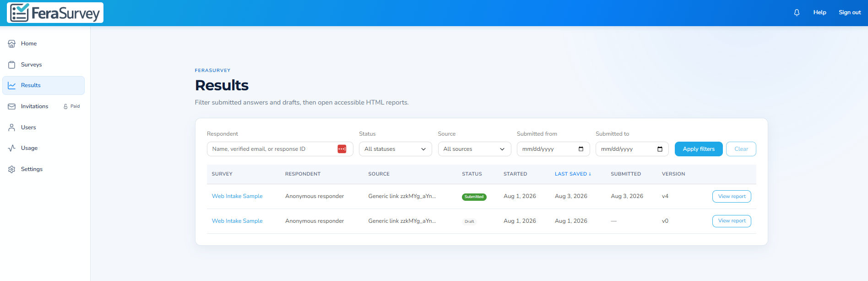This screenshot has height=281, width=868.
Task: Open Surveys from the sidebar
Action: tap(43, 65)
